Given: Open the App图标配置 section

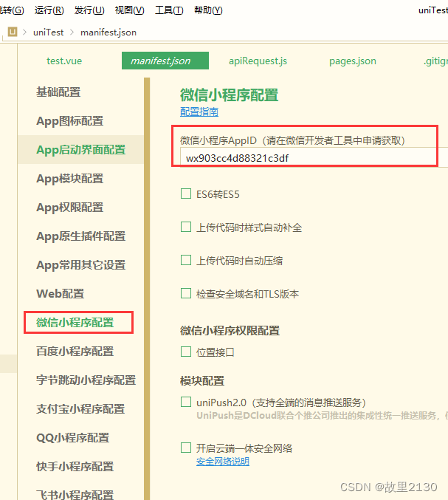Looking at the screenshot, I should click(70, 121).
